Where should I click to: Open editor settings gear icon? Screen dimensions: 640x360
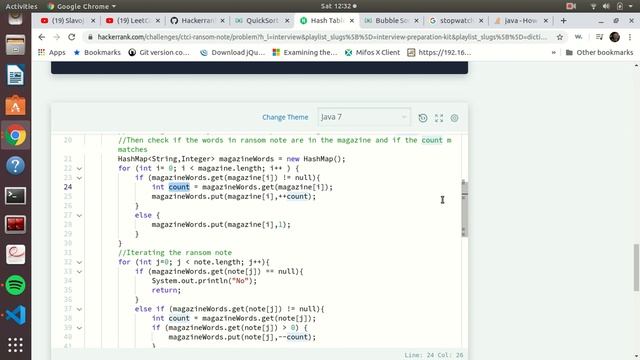454,118
